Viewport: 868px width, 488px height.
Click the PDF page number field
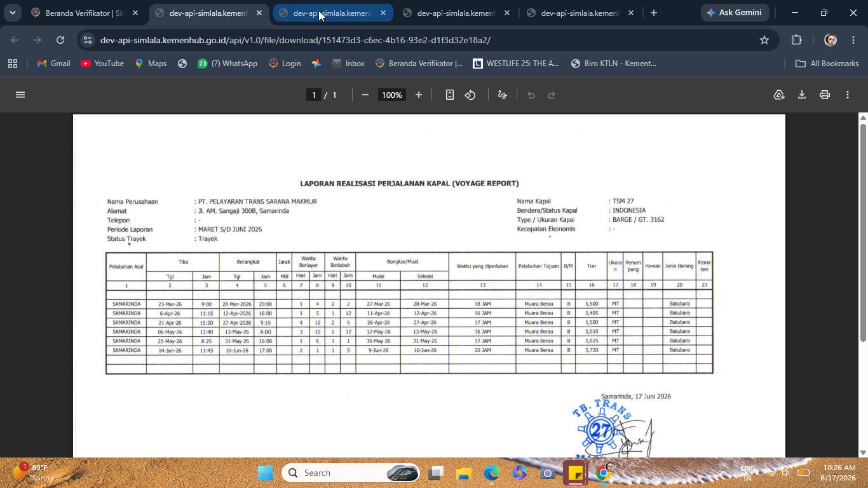313,95
